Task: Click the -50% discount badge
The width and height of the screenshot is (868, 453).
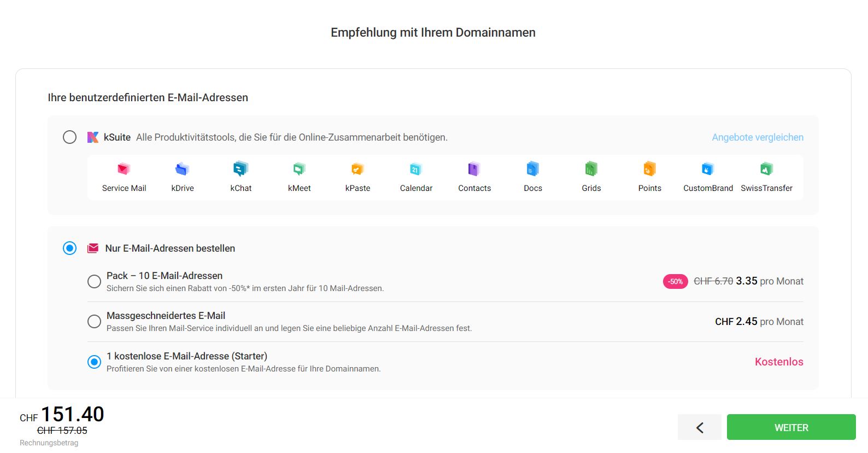Action: 676,281
